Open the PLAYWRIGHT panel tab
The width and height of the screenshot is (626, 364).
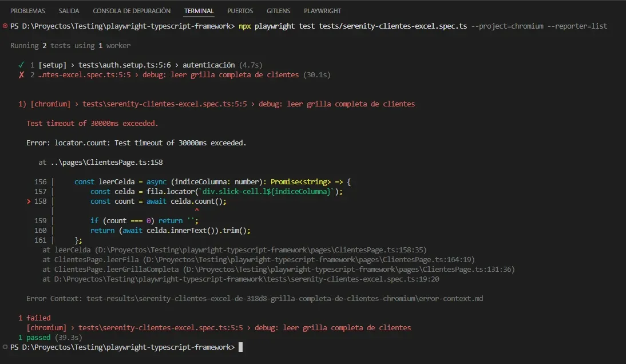[322, 10]
